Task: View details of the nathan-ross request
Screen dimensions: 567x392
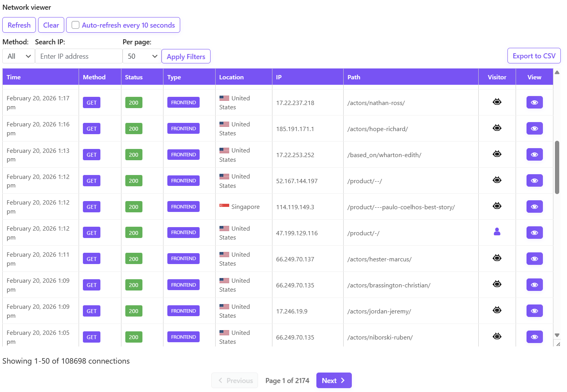Action: (x=534, y=102)
